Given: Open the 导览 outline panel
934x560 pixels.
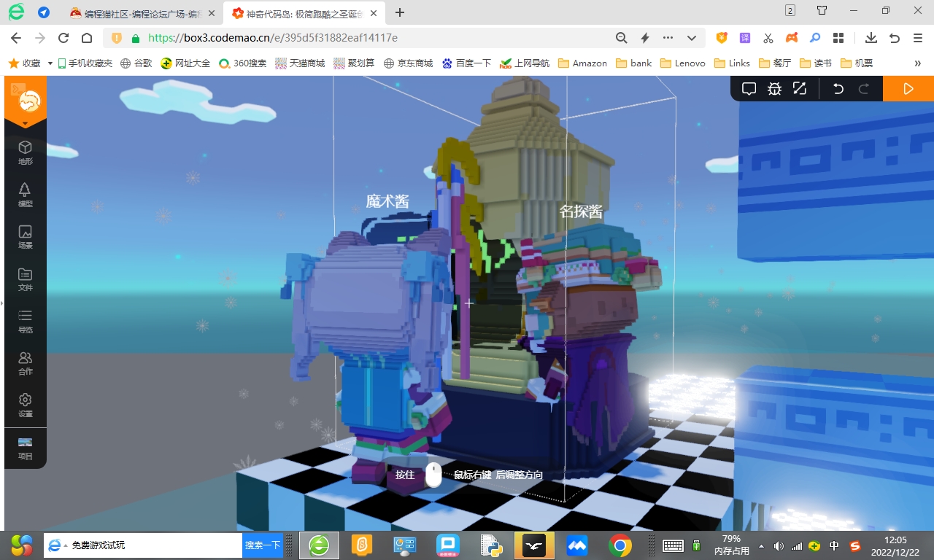Looking at the screenshot, I should point(26,320).
